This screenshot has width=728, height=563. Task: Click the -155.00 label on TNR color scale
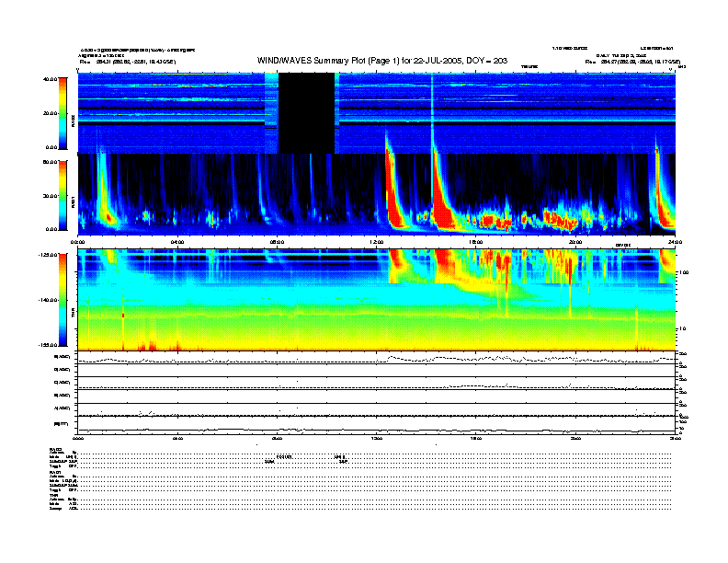(48, 345)
